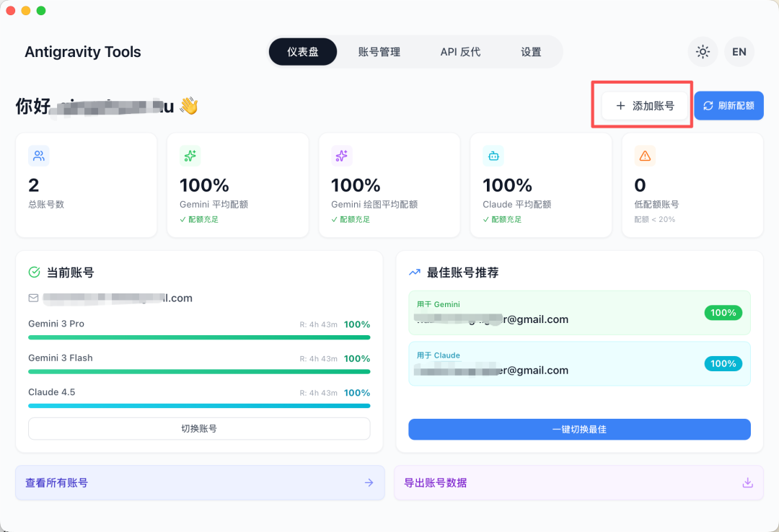This screenshot has height=532, width=779.
Task: Click the waving hand emoji in greeting
Action: tap(189, 106)
